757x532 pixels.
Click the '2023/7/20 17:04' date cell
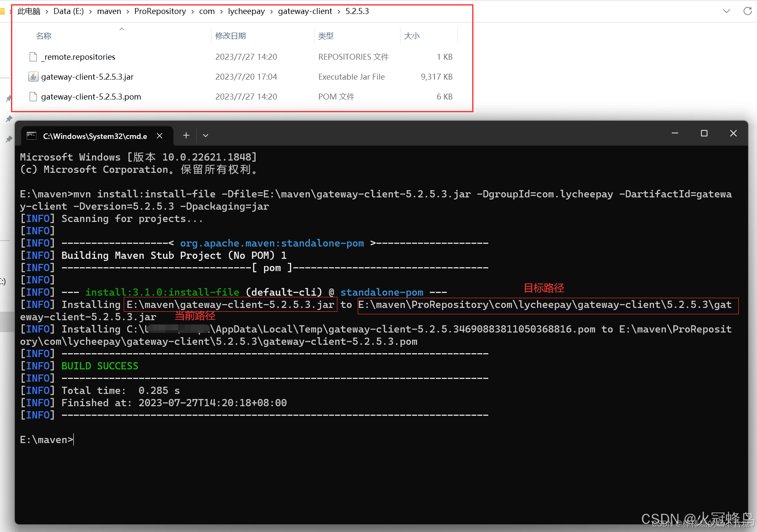(246, 77)
